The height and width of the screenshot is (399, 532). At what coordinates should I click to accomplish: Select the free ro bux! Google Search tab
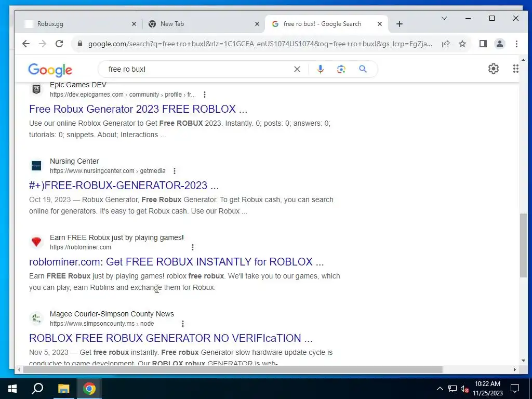click(326, 24)
